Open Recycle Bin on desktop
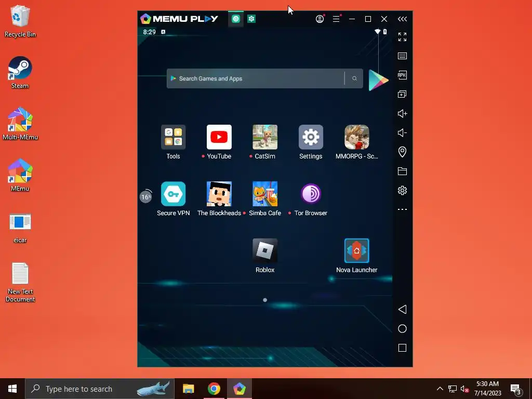 click(x=20, y=21)
